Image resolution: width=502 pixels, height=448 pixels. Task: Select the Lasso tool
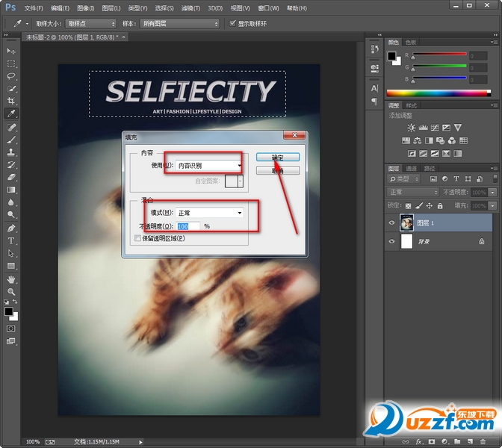[11, 76]
